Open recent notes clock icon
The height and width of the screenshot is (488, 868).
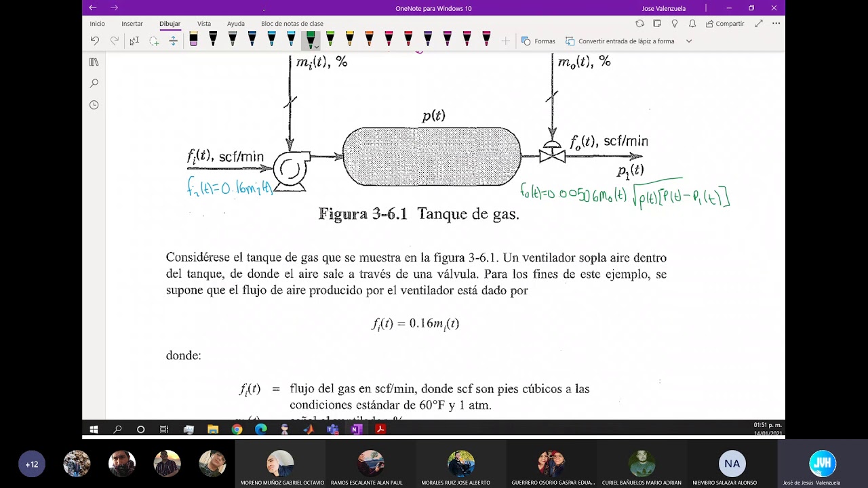tap(94, 105)
